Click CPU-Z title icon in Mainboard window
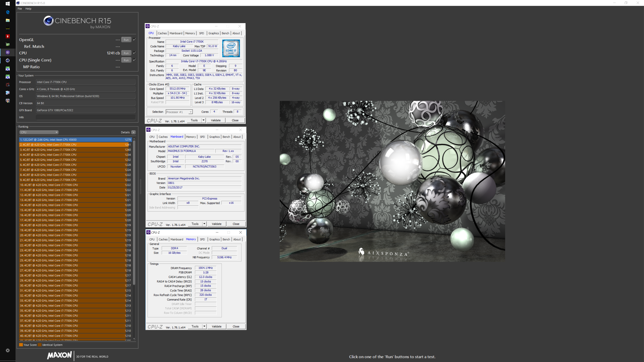 point(148,130)
